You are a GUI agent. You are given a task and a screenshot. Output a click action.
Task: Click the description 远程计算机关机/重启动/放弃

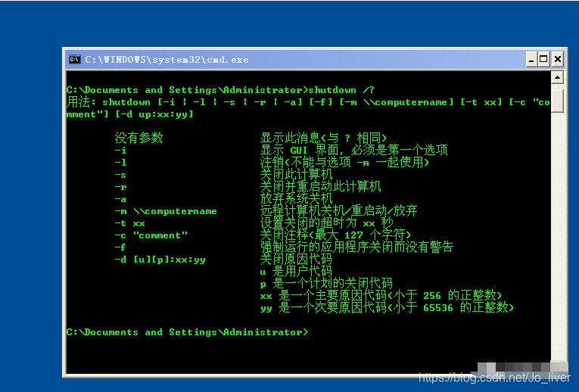[338, 210]
